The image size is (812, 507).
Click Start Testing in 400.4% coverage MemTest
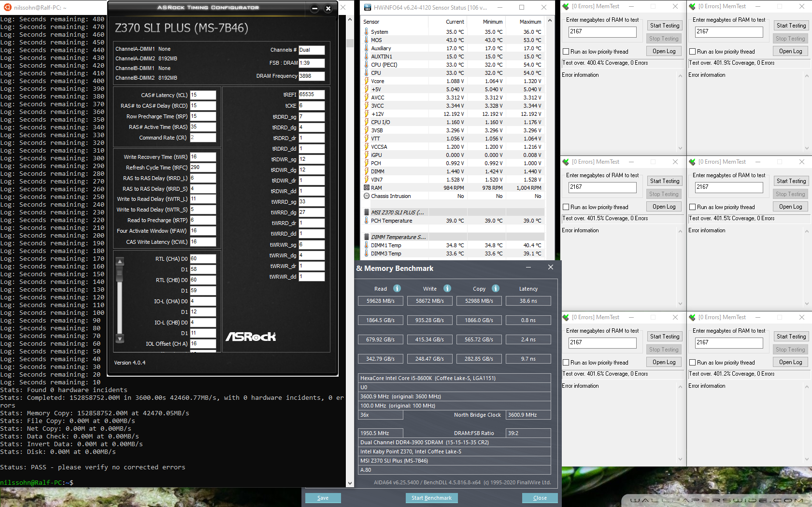pyautogui.click(x=664, y=26)
